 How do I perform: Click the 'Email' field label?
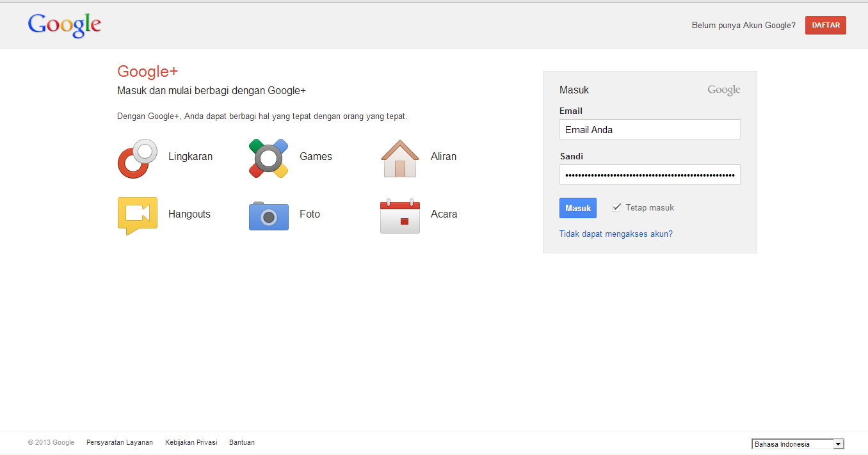tap(571, 111)
